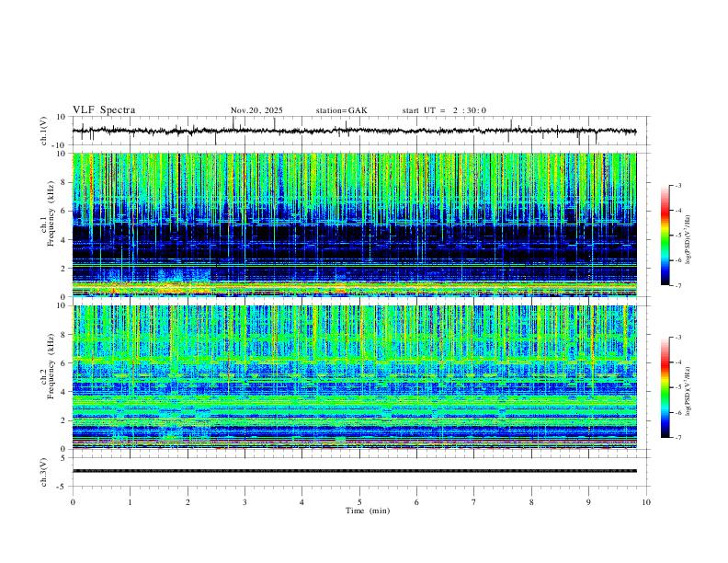
Task: Click the "ch.1(V)" waveform axis label
Action: 44,131
